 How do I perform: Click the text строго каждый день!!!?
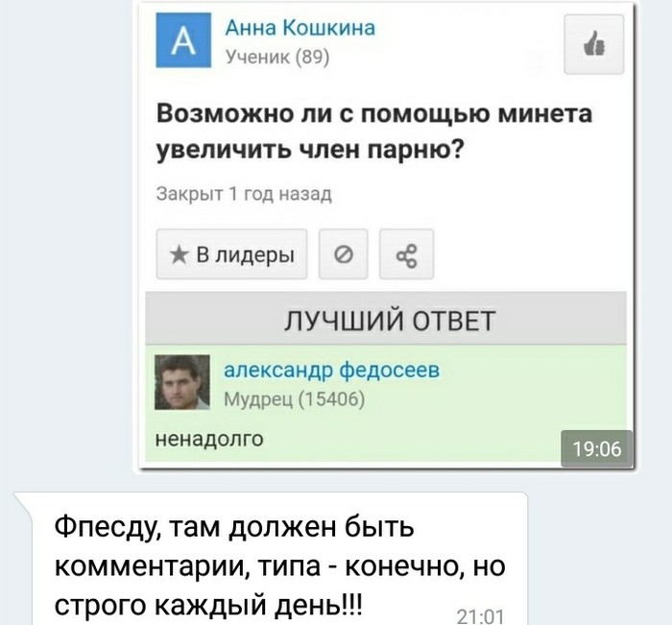tap(209, 605)
